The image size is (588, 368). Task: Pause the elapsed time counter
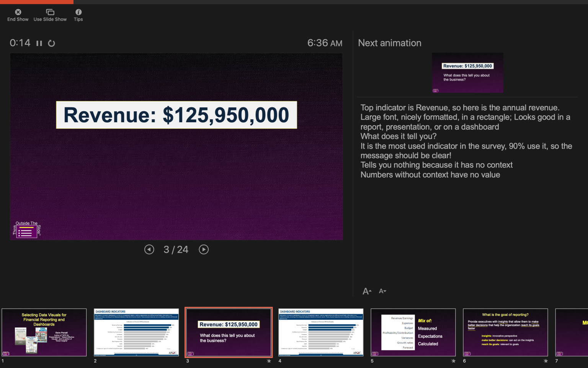(39, 43)
